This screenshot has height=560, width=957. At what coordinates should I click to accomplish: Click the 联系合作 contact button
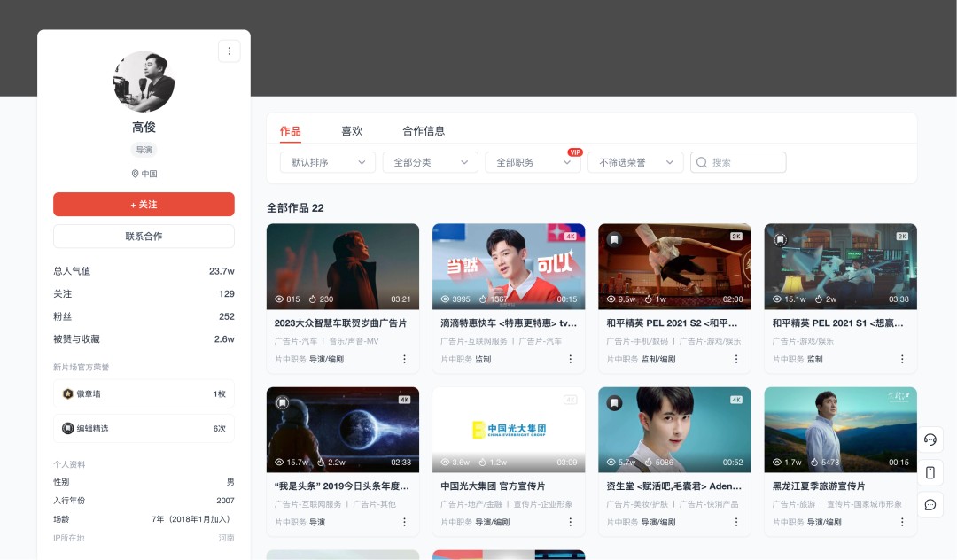(x=144, y=236)
